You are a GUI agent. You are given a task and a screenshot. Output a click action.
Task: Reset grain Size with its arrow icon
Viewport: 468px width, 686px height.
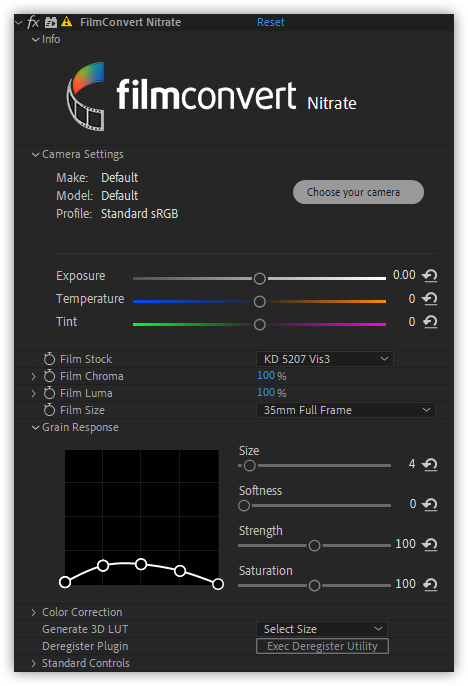tap(430, 464)
